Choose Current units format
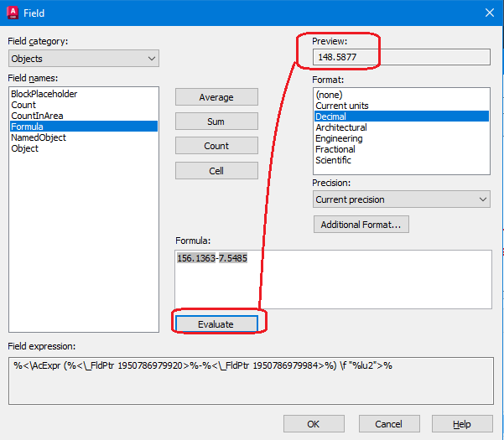 coord(402,106)
